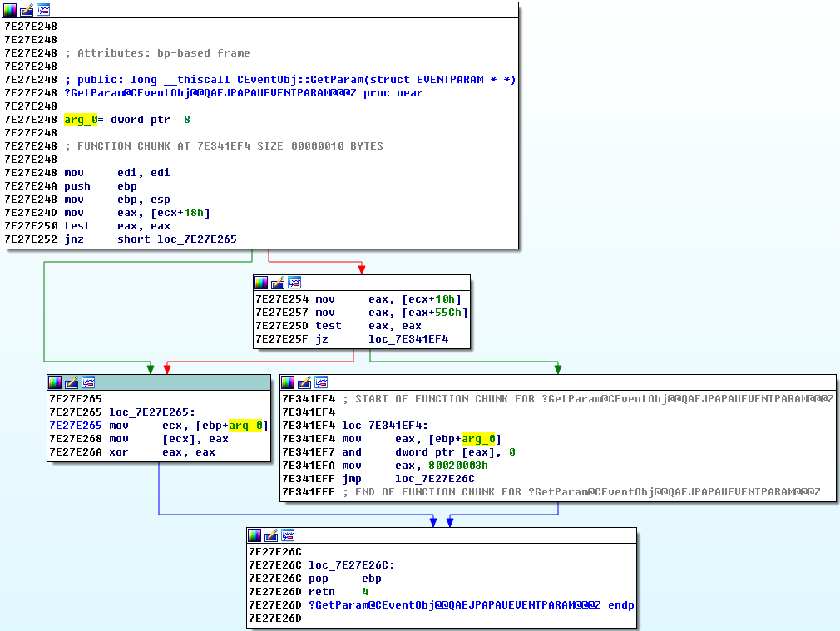Image resolution: width=840 pixels, height=631 pixels.
Task: Click the color icon on the loc_7E27E26C block
Action: click(255, 535)
